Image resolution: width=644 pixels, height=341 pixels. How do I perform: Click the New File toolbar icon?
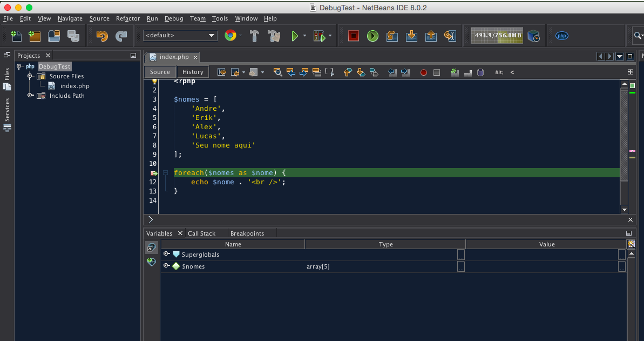click(16, 36)
